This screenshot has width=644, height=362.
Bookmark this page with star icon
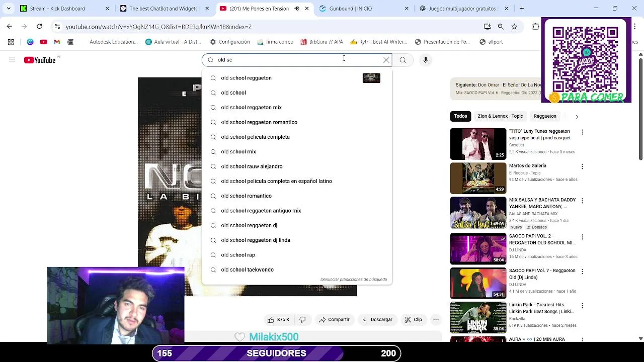[514, 27]
